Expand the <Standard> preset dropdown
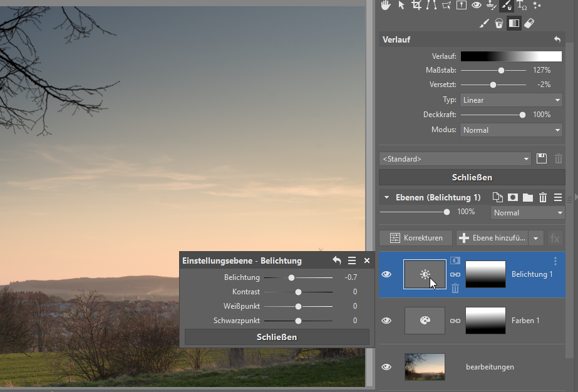Viewport: 578px width, 392px height. tap(455, 159)
